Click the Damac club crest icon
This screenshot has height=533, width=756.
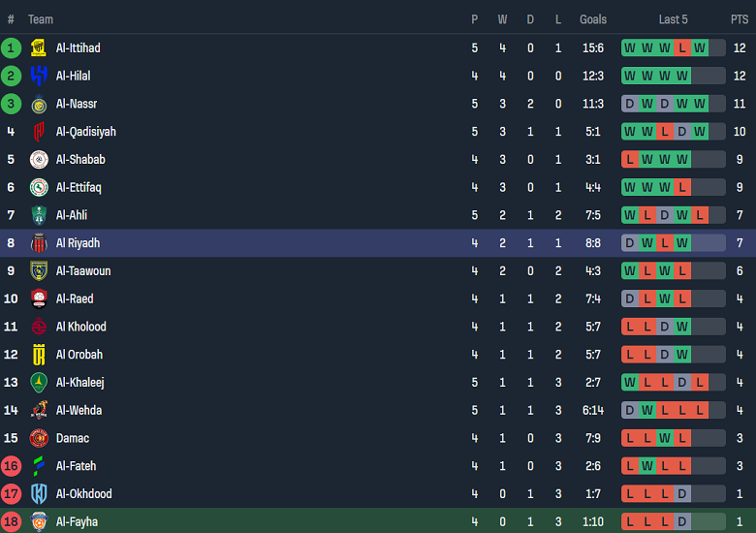tap(39, 438)
